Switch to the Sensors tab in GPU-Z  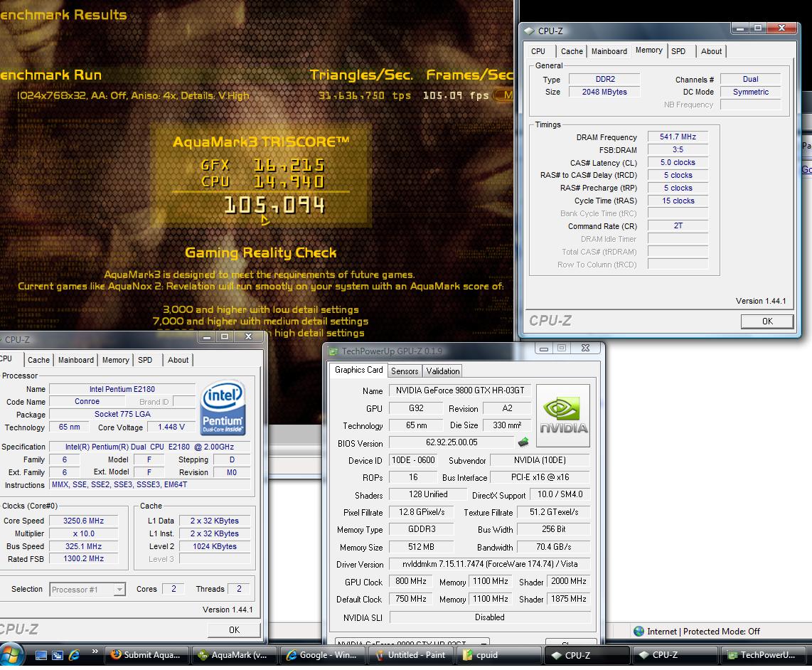(405, 371)
